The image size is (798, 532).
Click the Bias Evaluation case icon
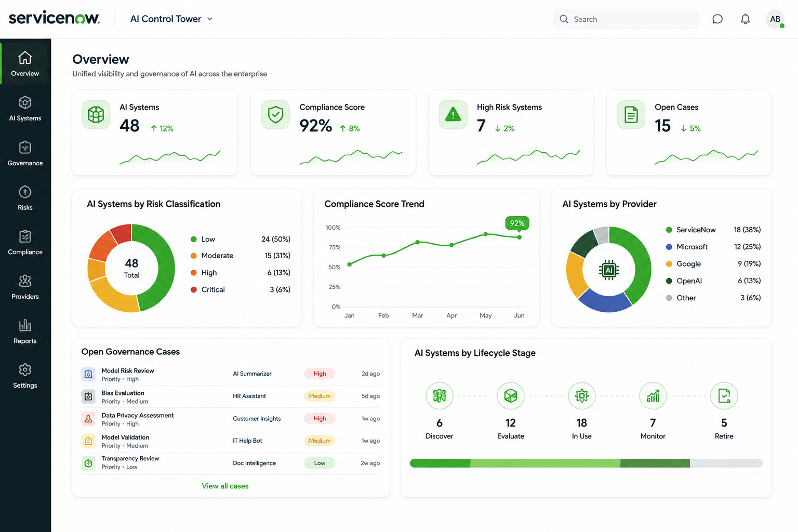pyautogui.click(x=88, y=396)
